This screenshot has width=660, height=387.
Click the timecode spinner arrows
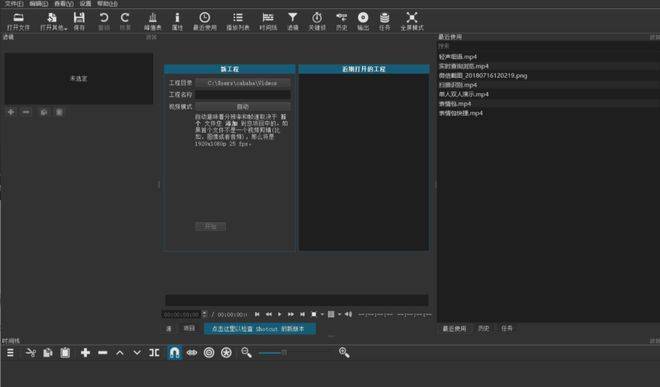[205, 314]
